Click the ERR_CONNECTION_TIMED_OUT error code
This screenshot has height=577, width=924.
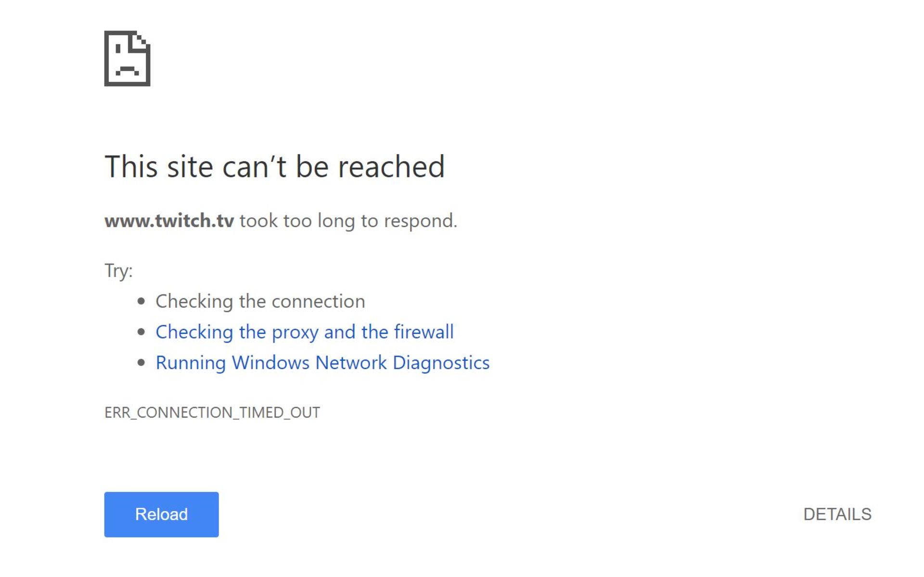tap(212, 413)
